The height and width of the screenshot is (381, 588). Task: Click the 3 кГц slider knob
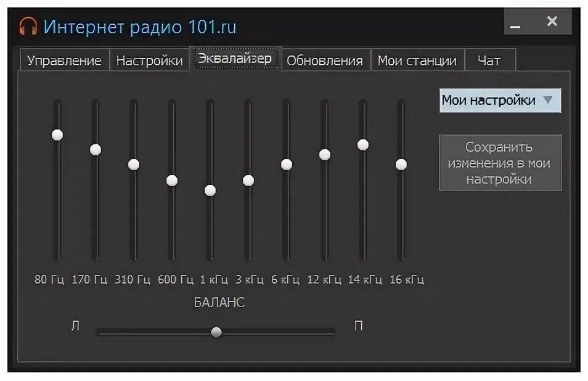[248, 181]
